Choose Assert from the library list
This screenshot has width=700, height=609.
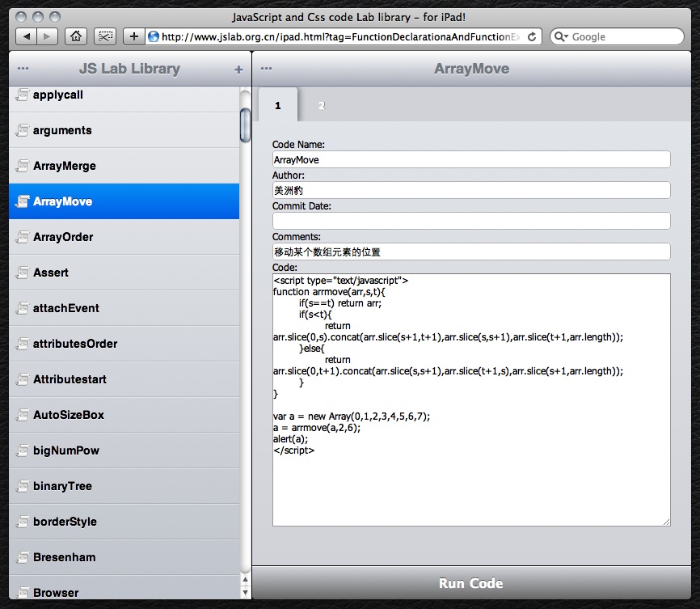click(x=124, y=273)
